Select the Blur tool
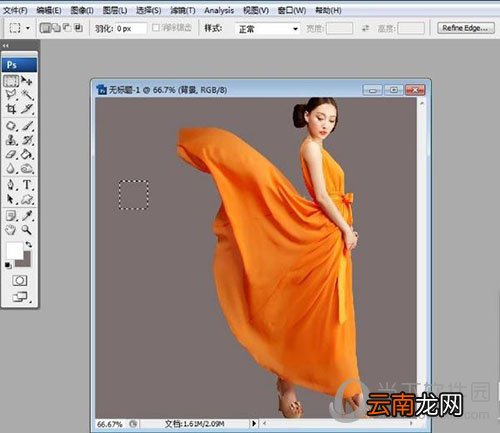This screenshot has width=500, height=433. click(x=11, y=169)
